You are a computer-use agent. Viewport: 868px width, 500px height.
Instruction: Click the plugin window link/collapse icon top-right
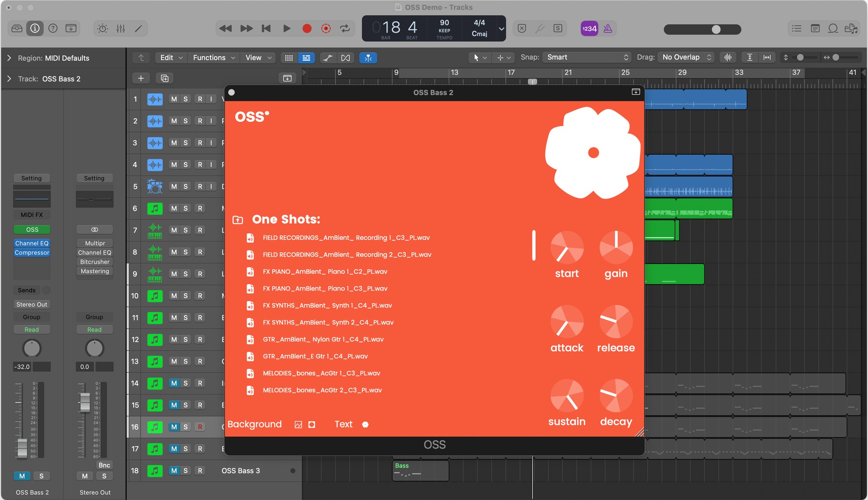(x=636, y=92)
